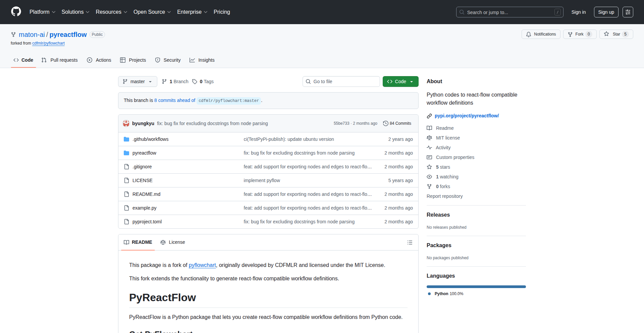Open the Pricing page
Viewport: 644px width, 333px height.
(x=222, y=12)
